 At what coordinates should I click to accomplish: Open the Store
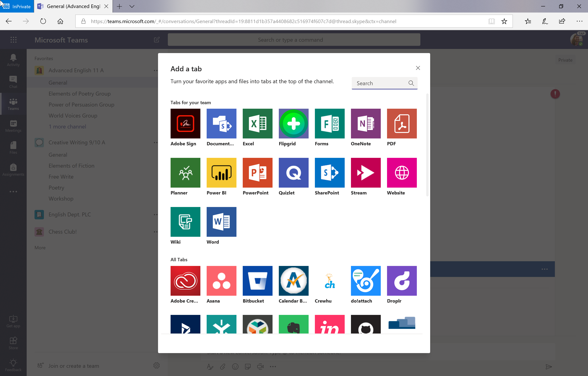(13, 343)
